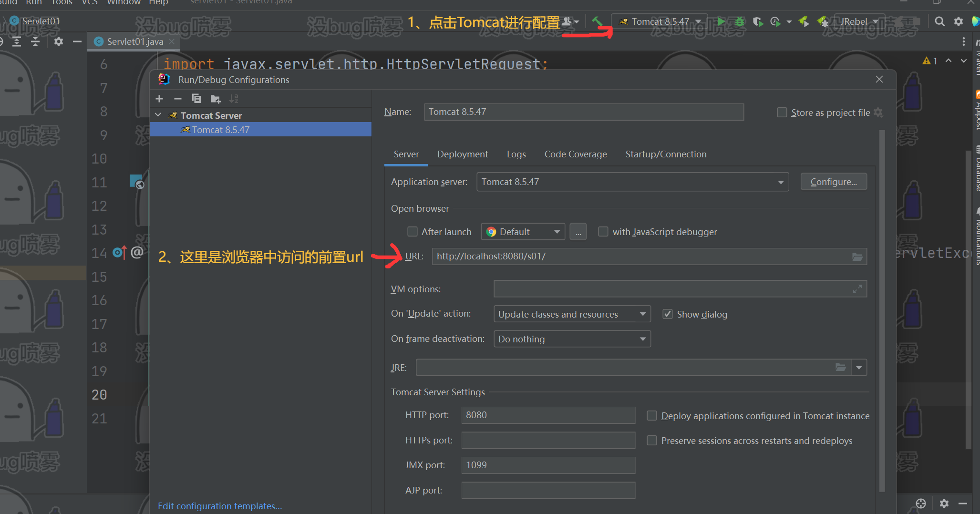Open the On 'Update' action dropdown
The image size is (980, 514).
572,314
